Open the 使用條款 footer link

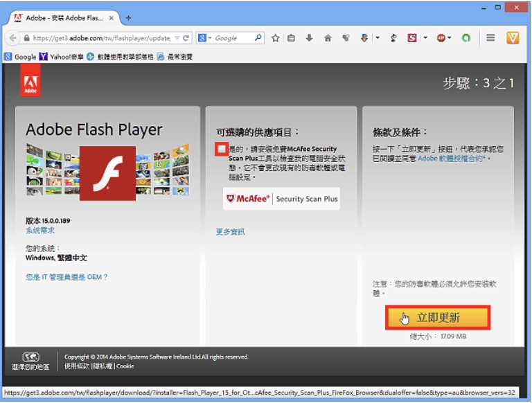[78, 366]
